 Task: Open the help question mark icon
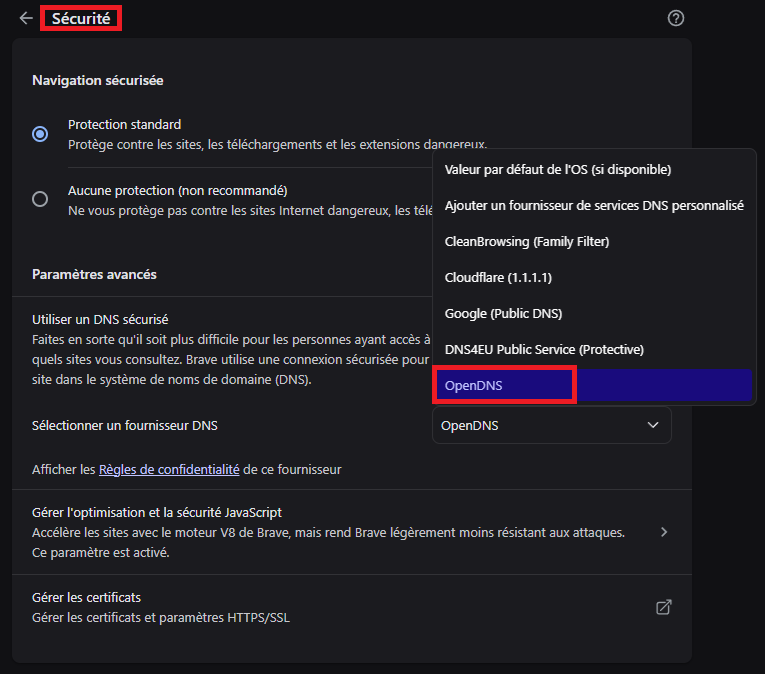[x=675, y=18]
